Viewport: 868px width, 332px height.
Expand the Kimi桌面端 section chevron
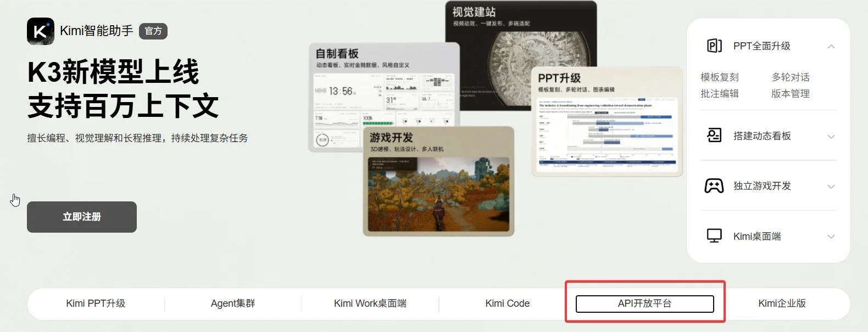coord(831,237)
